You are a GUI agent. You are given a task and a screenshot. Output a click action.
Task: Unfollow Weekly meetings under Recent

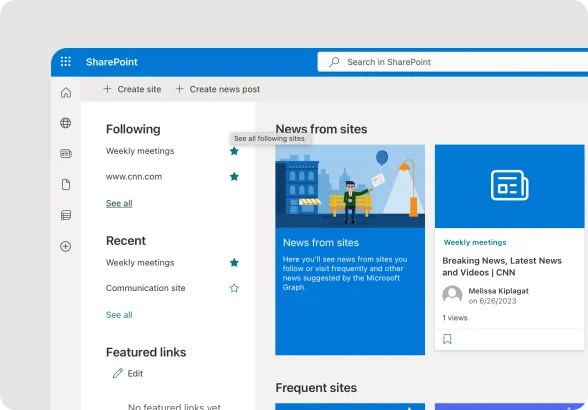[x=234, y=263]
